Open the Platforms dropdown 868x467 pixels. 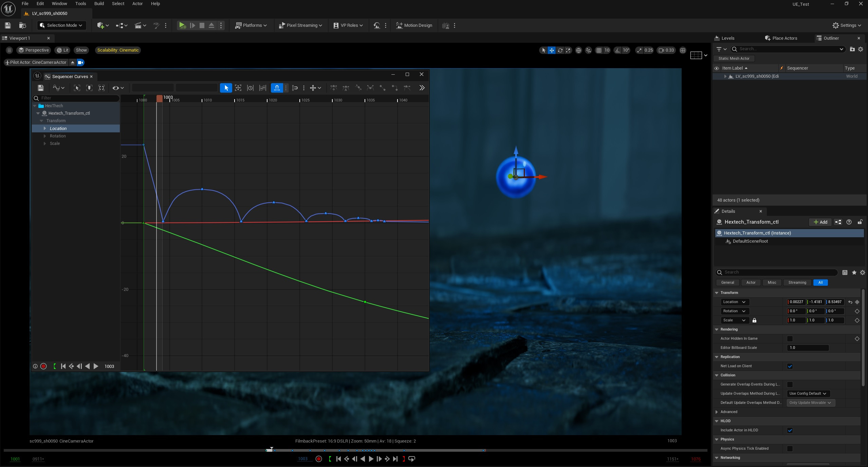click(251, 25)
